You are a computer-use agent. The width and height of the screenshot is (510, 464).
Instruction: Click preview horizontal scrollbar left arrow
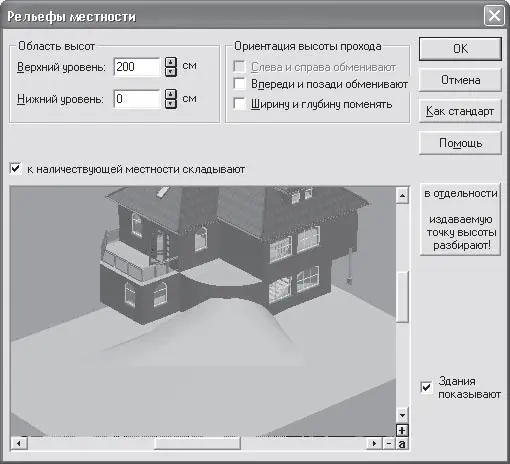(19, 444)
